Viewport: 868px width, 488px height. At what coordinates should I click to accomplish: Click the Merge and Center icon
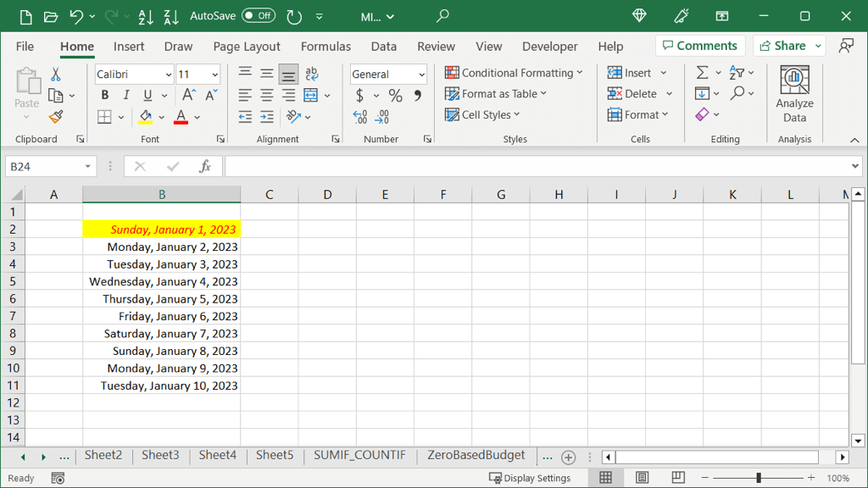(310, 95)
